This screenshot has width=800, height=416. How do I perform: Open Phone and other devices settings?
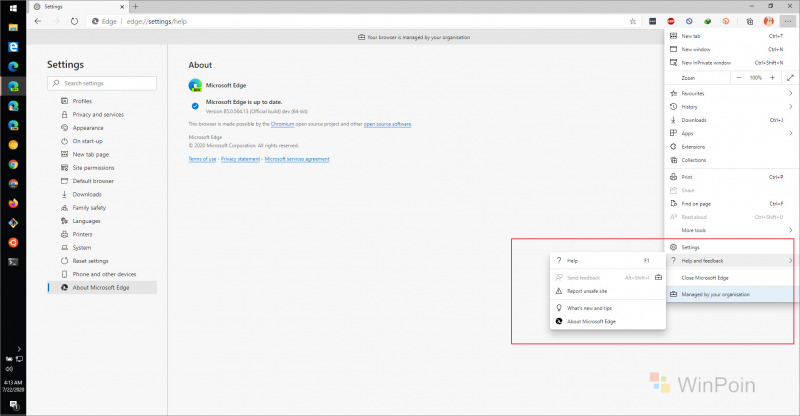[103, 274]
